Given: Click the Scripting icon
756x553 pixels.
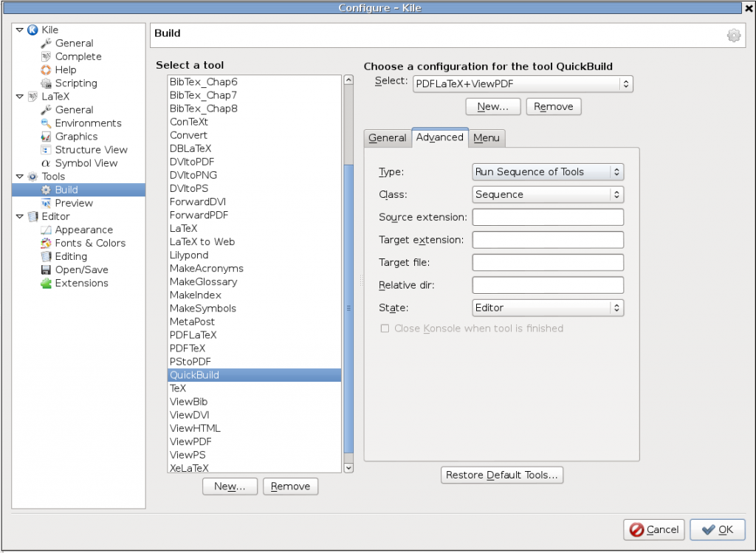Looking at the screenshot, I should coord(46,83).
